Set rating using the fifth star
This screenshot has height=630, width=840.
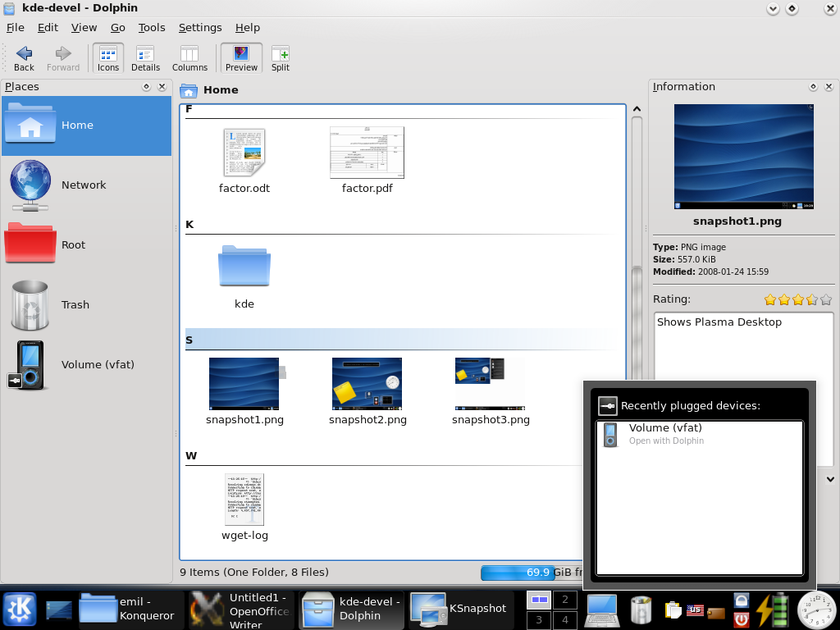(x=826, y=299)
